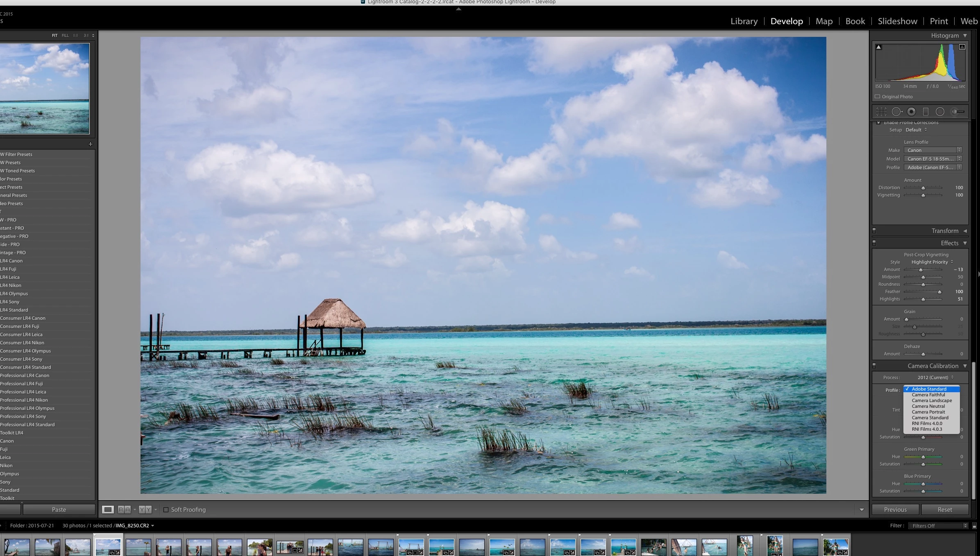Select the Graduated Filter tool
This screenshot has height=556, width=980.
[x=926, y=111]
